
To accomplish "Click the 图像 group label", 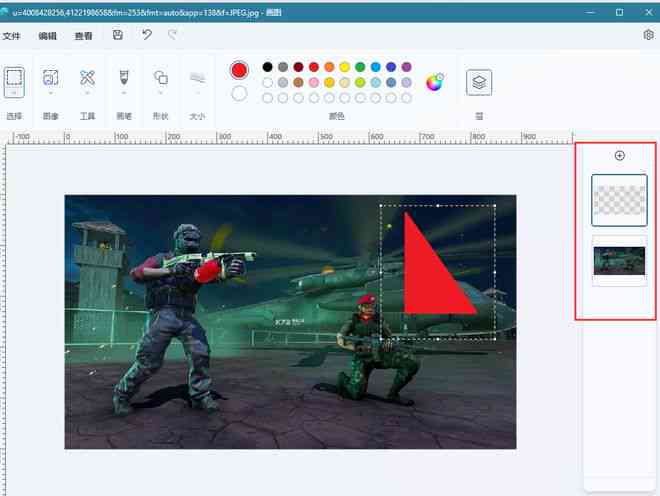I will pyautogui.click(x=51, y=116).
